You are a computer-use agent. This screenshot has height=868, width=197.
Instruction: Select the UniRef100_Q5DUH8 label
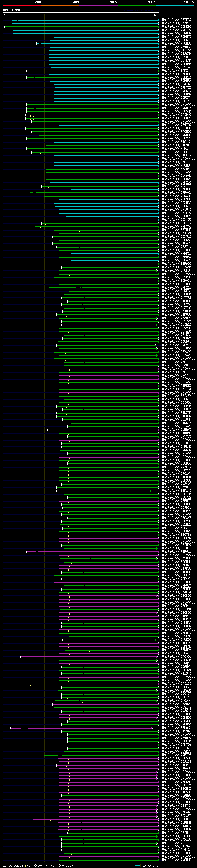(177, 64)
